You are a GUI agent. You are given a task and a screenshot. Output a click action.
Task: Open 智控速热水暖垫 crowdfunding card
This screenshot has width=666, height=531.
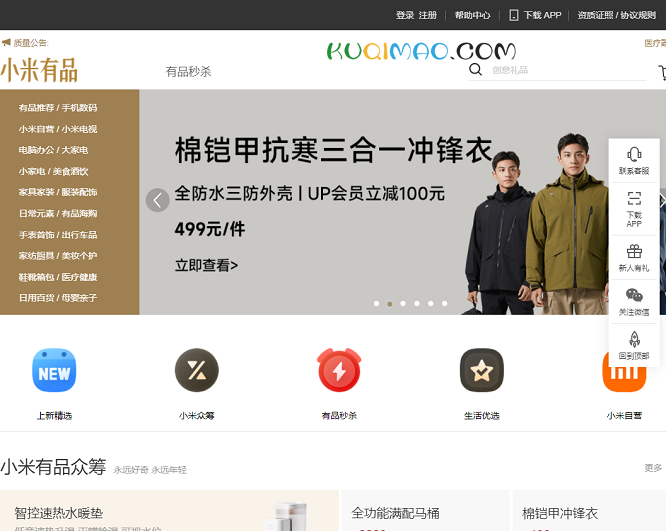point(169,511)
